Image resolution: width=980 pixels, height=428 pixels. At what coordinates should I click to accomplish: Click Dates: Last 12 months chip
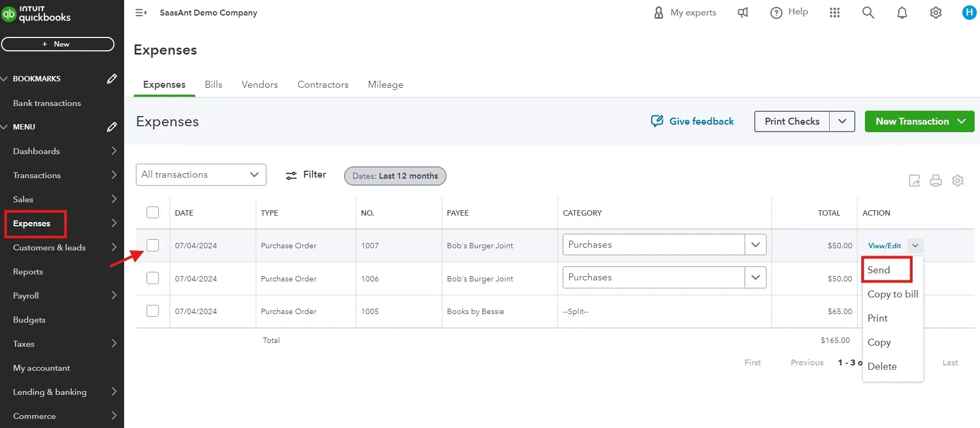(x=395, y=175)
